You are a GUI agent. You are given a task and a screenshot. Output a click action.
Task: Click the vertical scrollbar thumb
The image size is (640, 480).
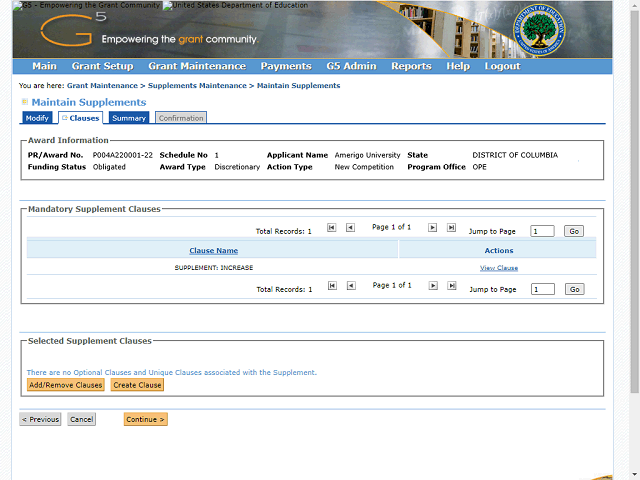pyautogui.click(x=635, y=200)
